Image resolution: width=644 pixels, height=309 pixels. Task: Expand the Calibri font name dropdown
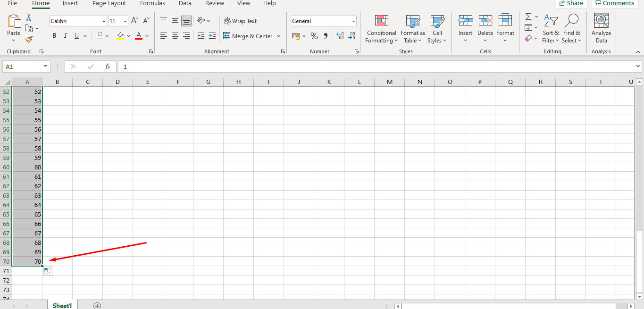pyautogui.click(x=104, y=21)
